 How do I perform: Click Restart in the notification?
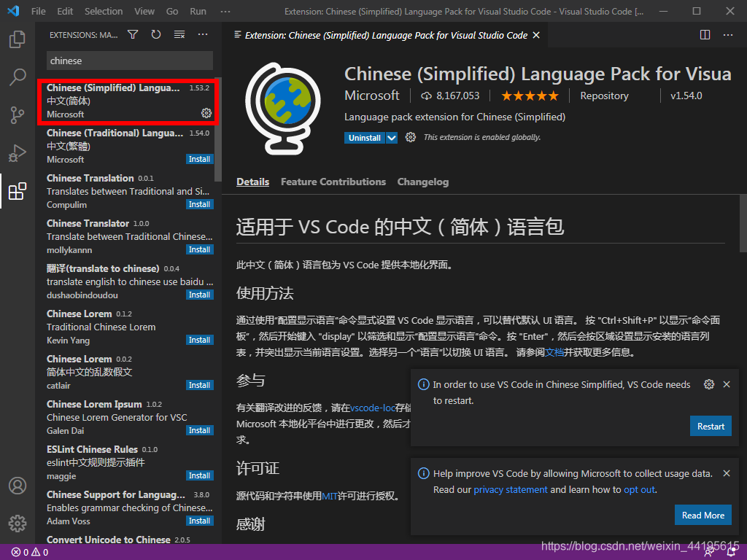[x=711, y=426]
